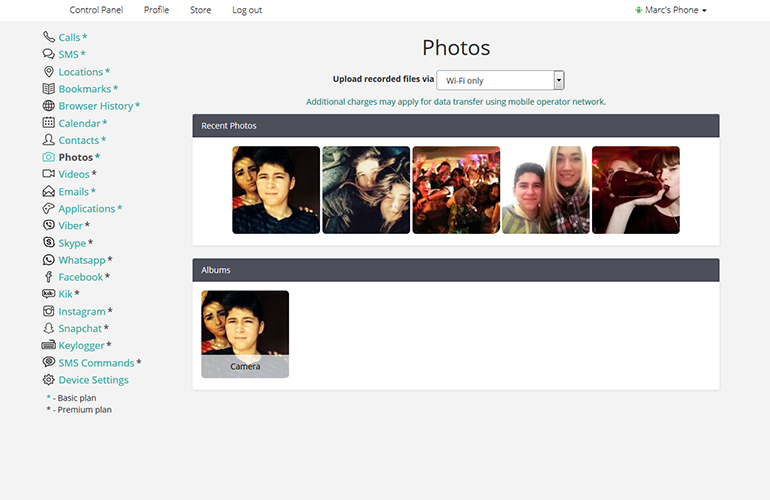Click the Whatsapp icon
Image resolution: width=770 pixels, height=500 pixels.
coord(49,260)
